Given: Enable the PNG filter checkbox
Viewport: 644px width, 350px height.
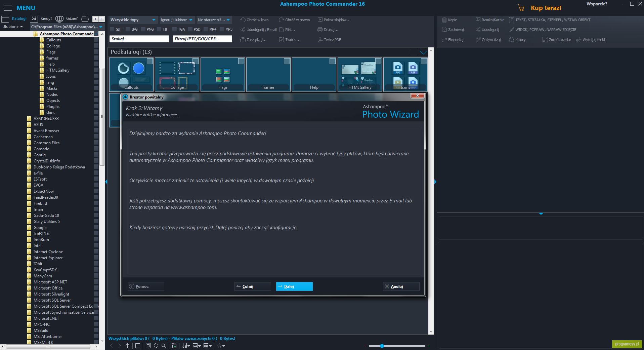Looking at the screenshot, I should 143,29.
